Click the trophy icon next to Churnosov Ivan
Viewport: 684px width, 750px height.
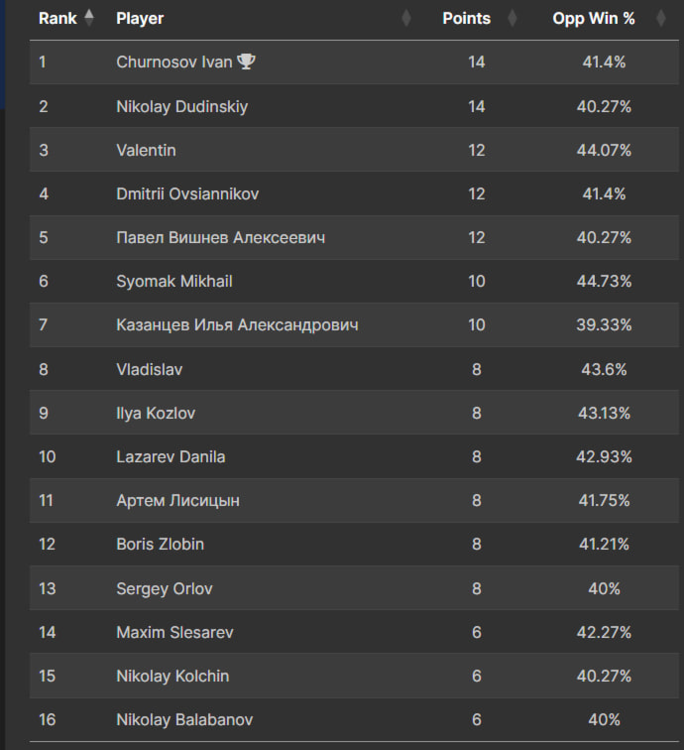click(x=246, y=62)
